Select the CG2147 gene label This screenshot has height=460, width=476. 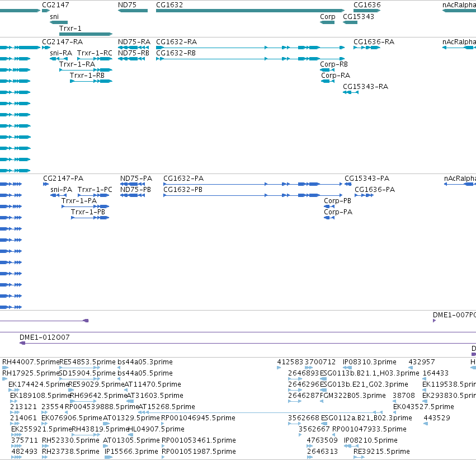pyautogui.click(x=55, y=5)
